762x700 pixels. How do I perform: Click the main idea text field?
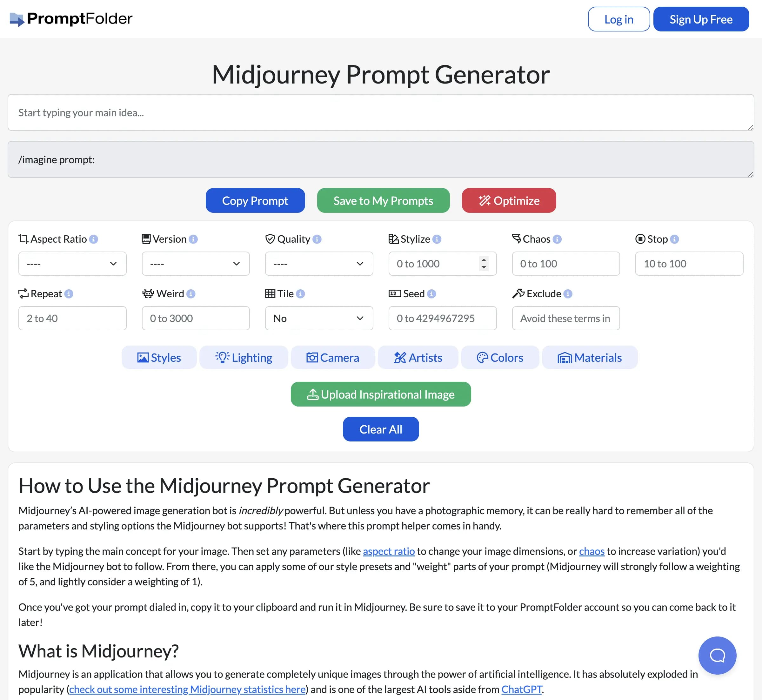(381, 112)
